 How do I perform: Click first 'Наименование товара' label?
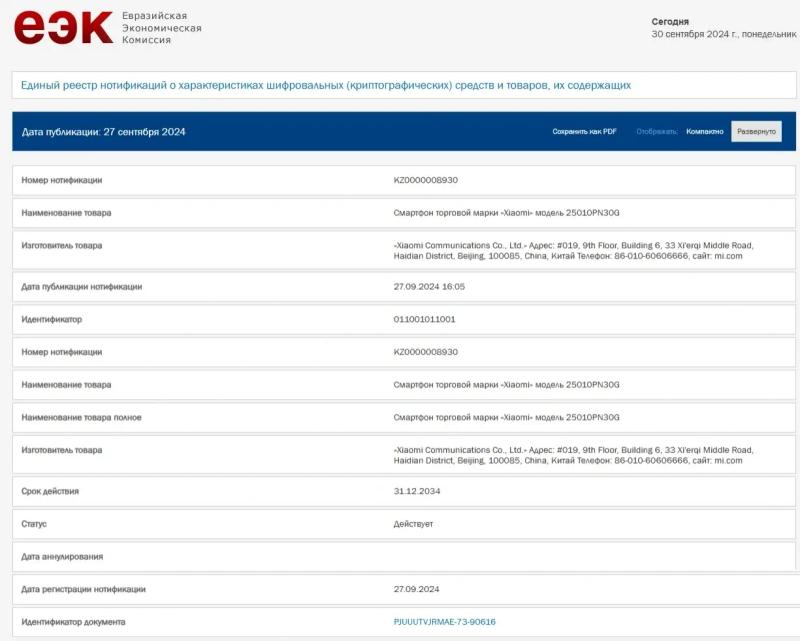coord(66,213)
